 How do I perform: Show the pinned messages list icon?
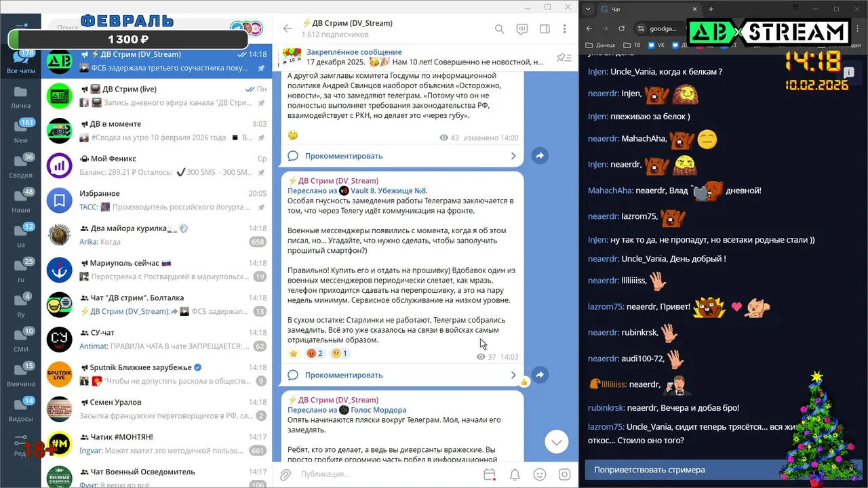tap(564, 58)
